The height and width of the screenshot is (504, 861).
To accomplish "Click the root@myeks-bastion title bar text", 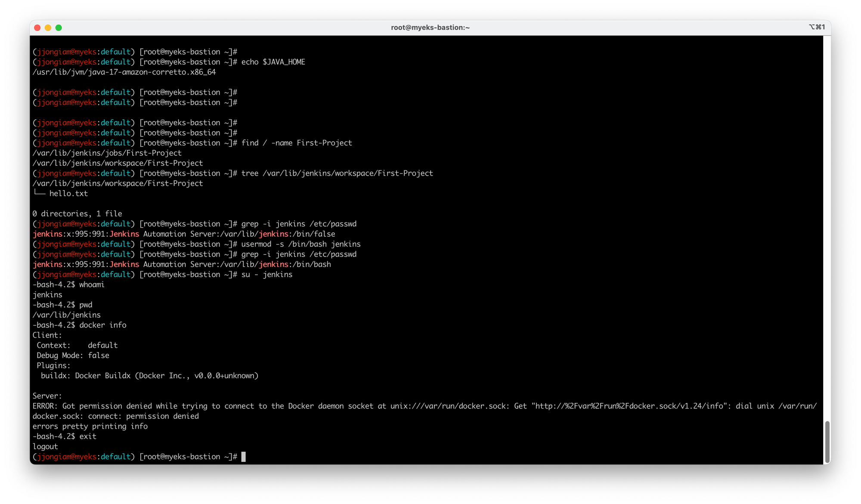I will [430, 28].
